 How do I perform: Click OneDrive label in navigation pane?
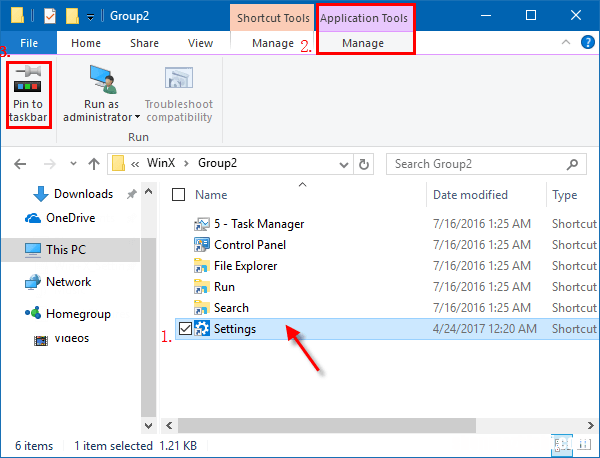70,218
